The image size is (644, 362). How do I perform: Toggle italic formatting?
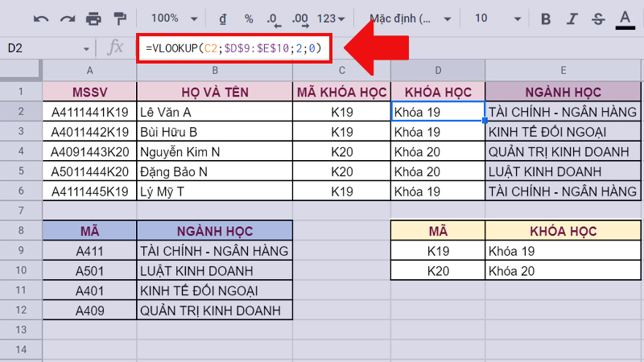coord(572,18)
